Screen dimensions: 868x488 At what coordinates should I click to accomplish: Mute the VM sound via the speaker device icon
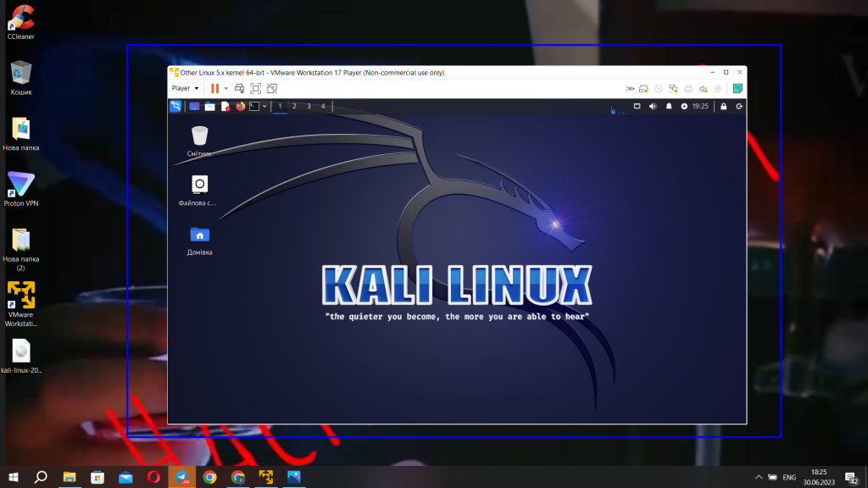click(704, 89)
